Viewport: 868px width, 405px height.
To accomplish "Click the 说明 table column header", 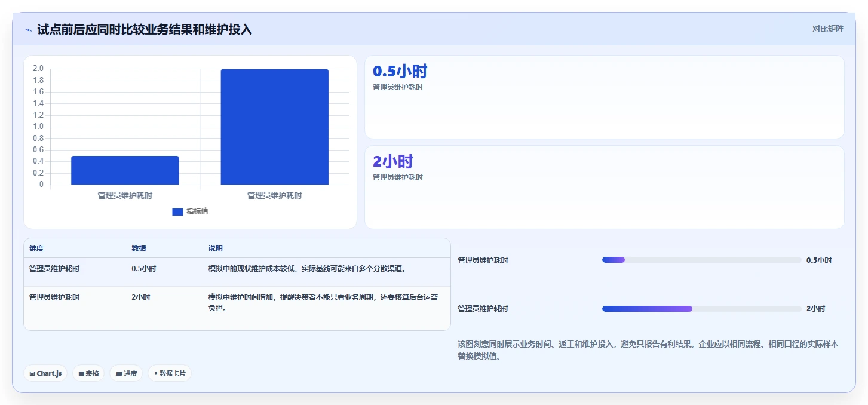I will [215, 248].
